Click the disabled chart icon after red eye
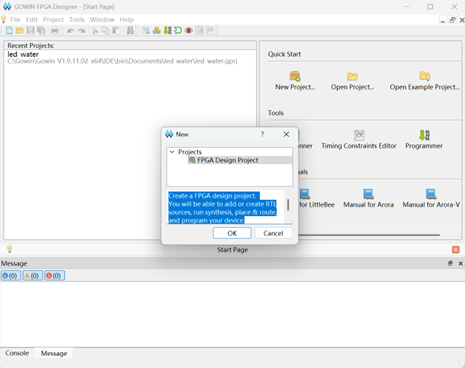The height and width of the screenshot is (368, 465). (x=199, y=31)
